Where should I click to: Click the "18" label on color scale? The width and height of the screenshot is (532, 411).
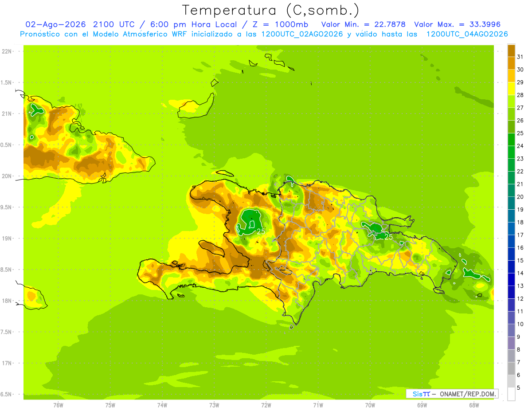coord(520,222)
